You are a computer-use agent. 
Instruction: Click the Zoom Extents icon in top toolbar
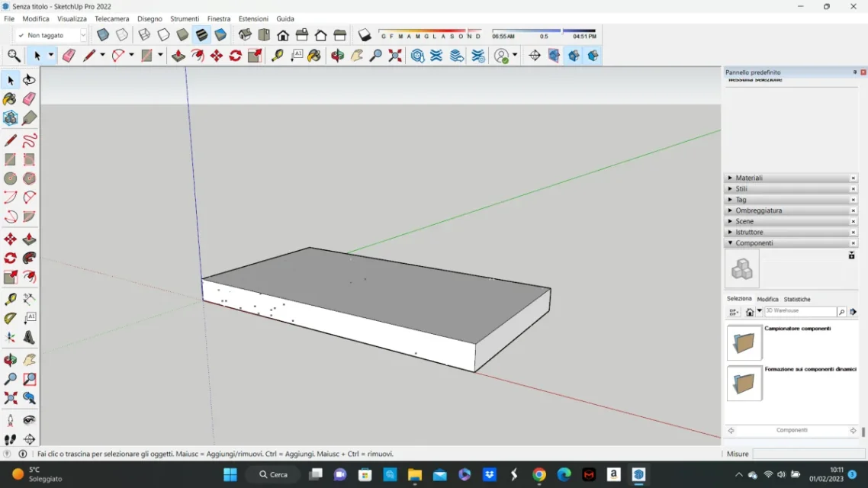click(x=394, y=56)
